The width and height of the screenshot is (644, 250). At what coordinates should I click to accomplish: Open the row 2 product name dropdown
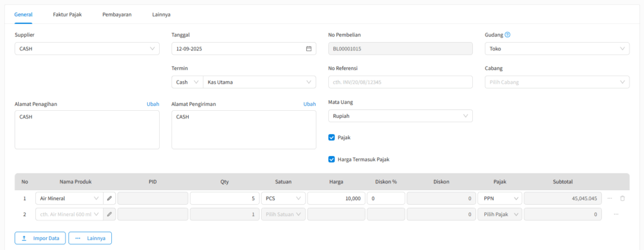(69, 214)
